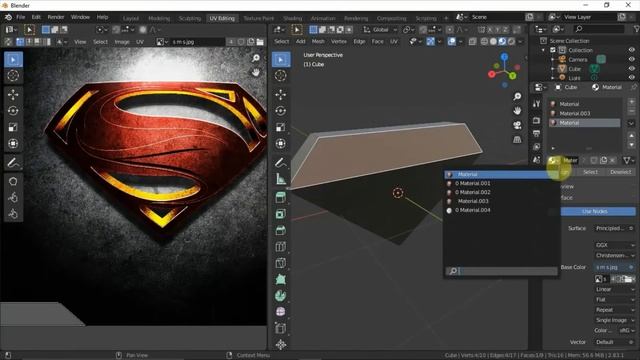
Task: Select the Measure tool in 3D viewport
Action: [x=281, y=179]
